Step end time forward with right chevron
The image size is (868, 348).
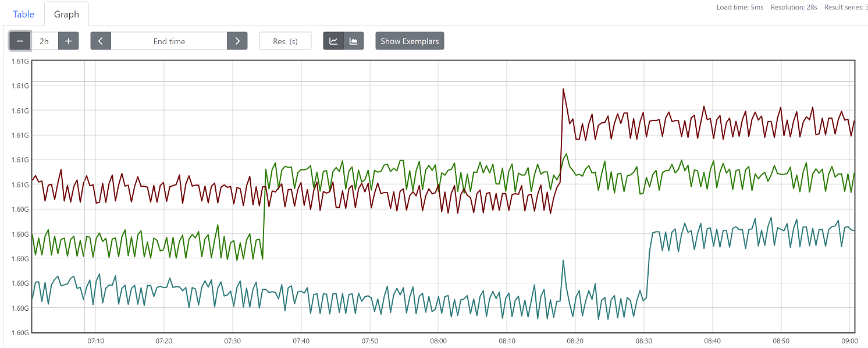pos(237,41)
